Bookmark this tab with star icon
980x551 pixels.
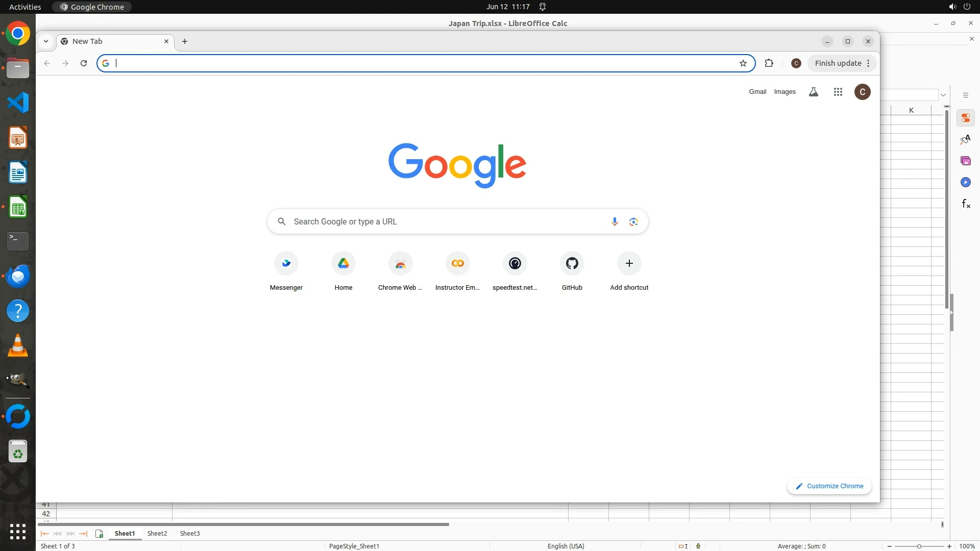(743, 63)
